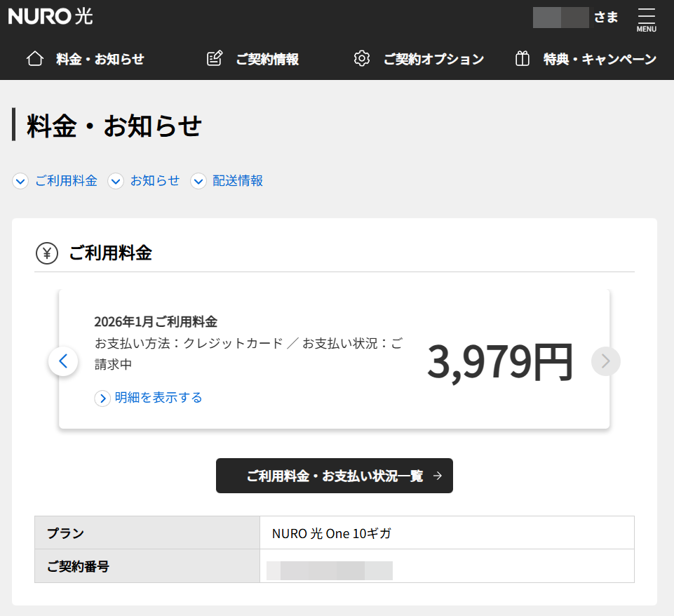The height and width of the screenshot is (616, 674).
Task: Click the ご契約番号 table header cell
Action: point(147,566)
